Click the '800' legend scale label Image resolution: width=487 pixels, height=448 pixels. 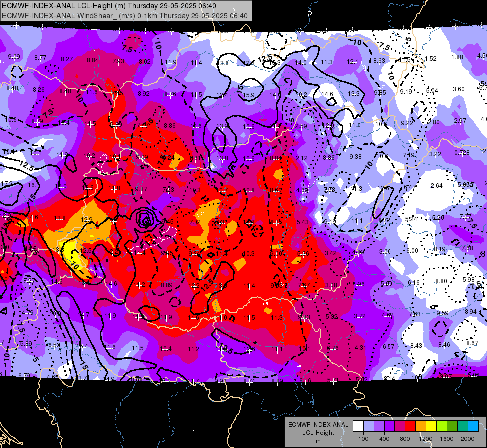point(405,439)
